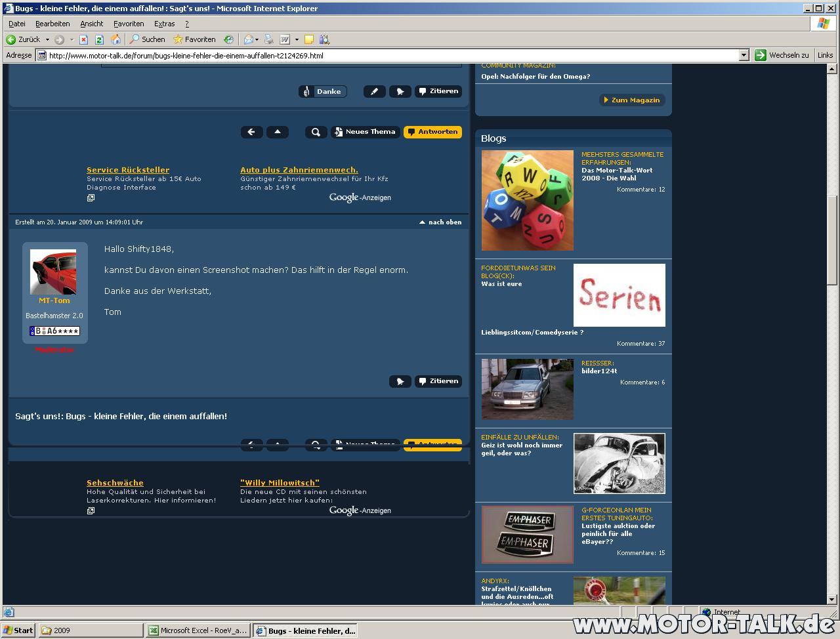The width and height of the screenshot is (840, 639).
Task: Switch to Microsoft Excel in the taskbar
Action: tap(198, 630)
